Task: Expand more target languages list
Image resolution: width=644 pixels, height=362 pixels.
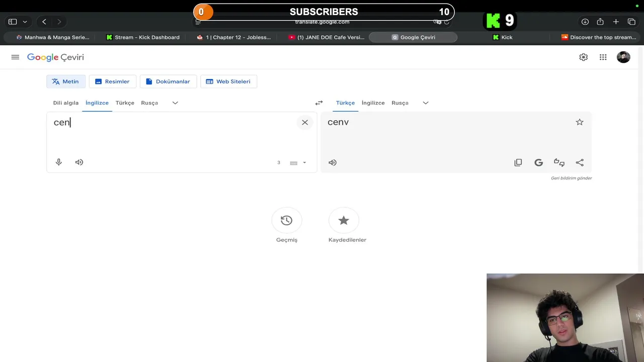Action: click(x=426, y=103)
